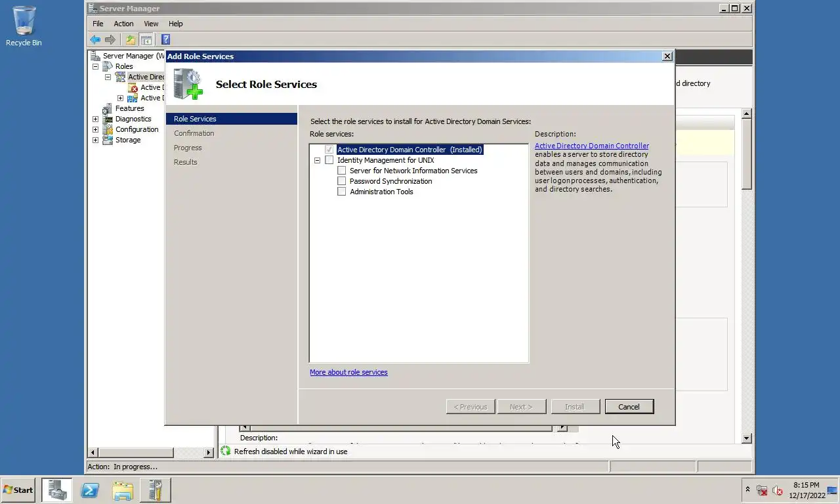
Task: Click the Previous button
Action: tap(471, 407)
